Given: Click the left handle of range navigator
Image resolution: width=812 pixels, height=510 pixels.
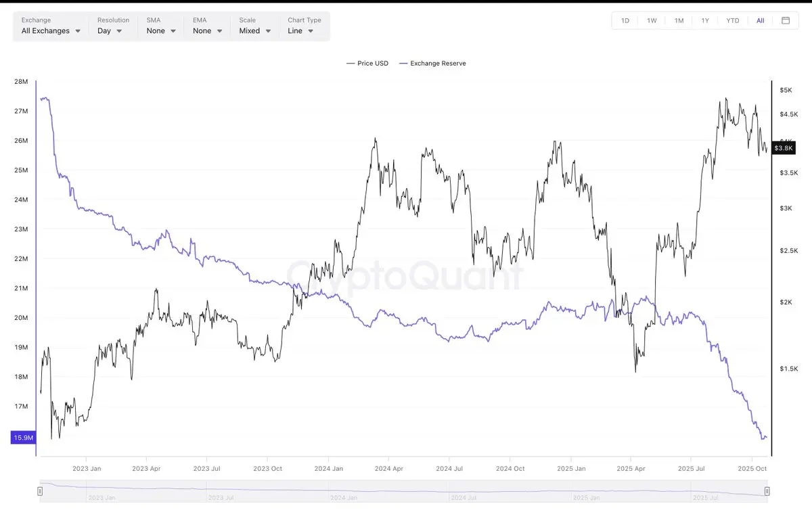Looking at the screenshot, I should point(41,491).
